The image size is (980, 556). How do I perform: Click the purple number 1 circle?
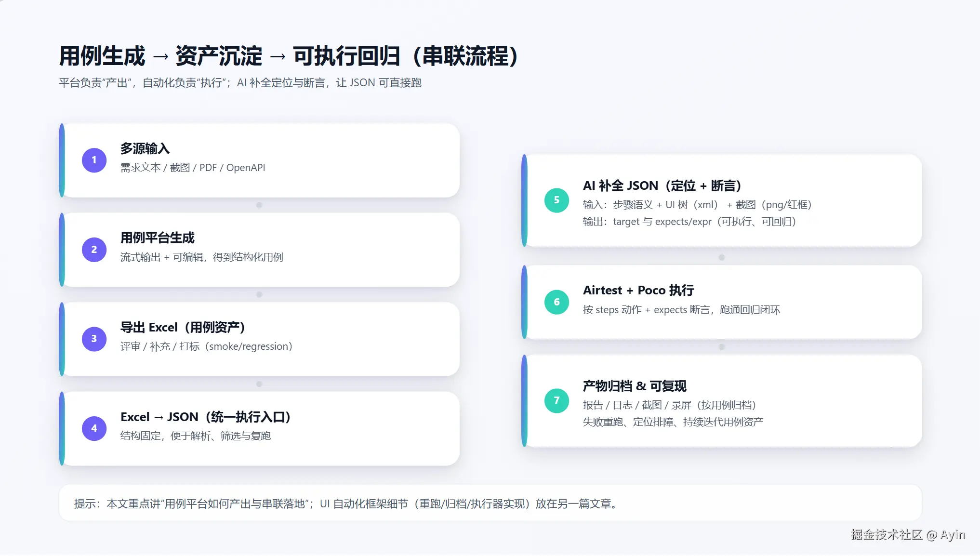click(94, 160)
